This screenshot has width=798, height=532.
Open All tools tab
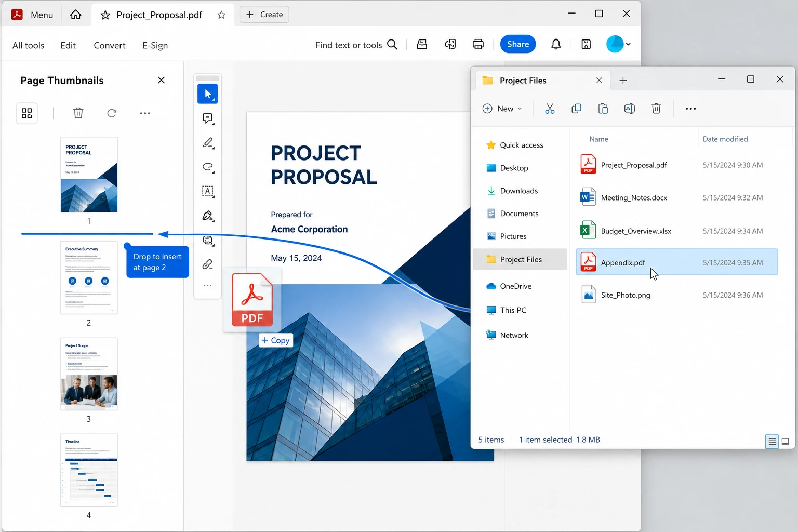[28, 45]
